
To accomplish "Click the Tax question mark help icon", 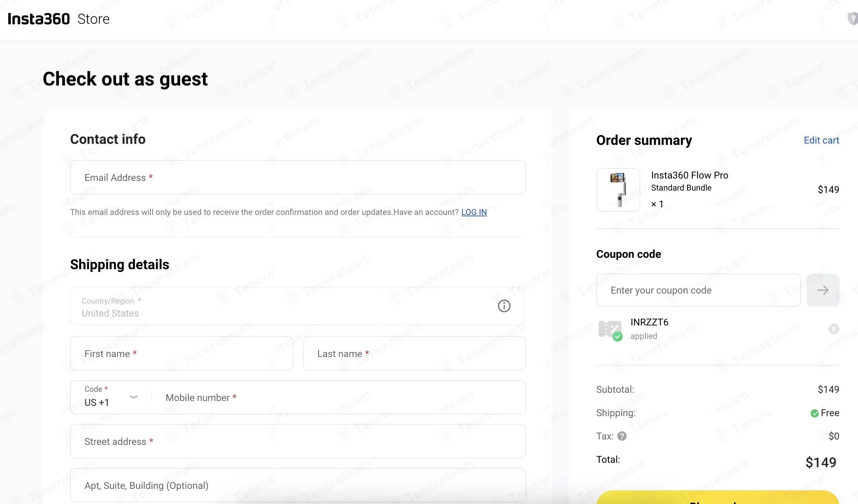I will coord(622,436).
